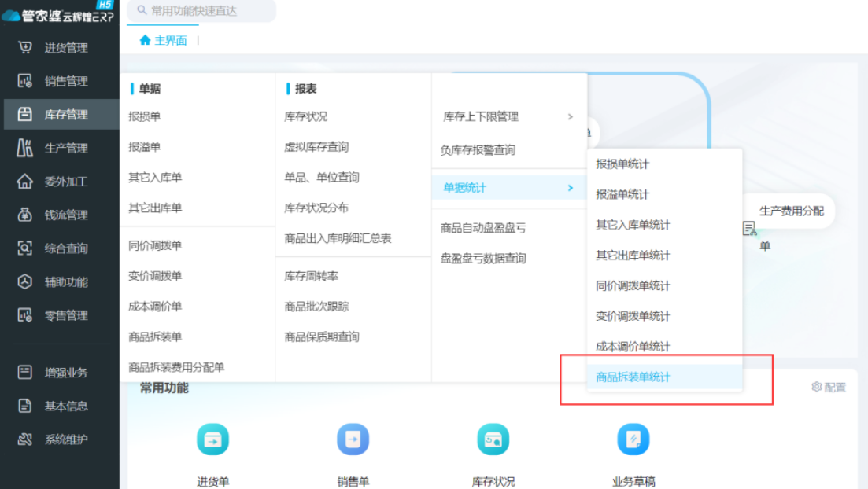
Task: Click the 常用功能快速直达 search field
Action: click(x=201, y=11)
